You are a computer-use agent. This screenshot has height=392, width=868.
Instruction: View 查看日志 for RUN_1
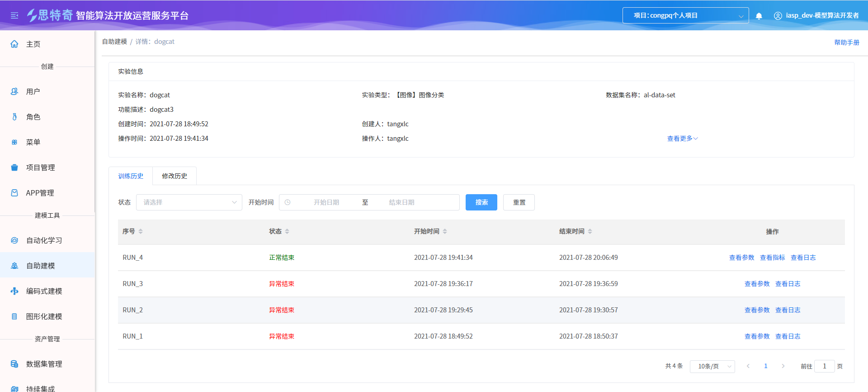point(788,336)
